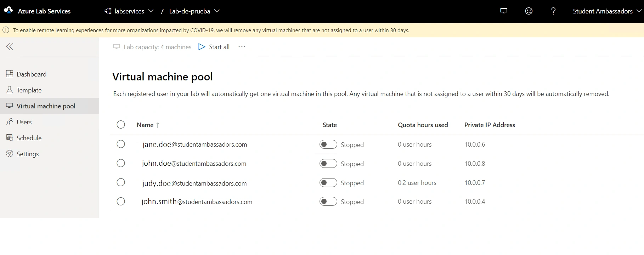Start jane.doe's machine with state toggle
Image resolution: width=644 pixels, height=255 pixels.
click(328, 144)
